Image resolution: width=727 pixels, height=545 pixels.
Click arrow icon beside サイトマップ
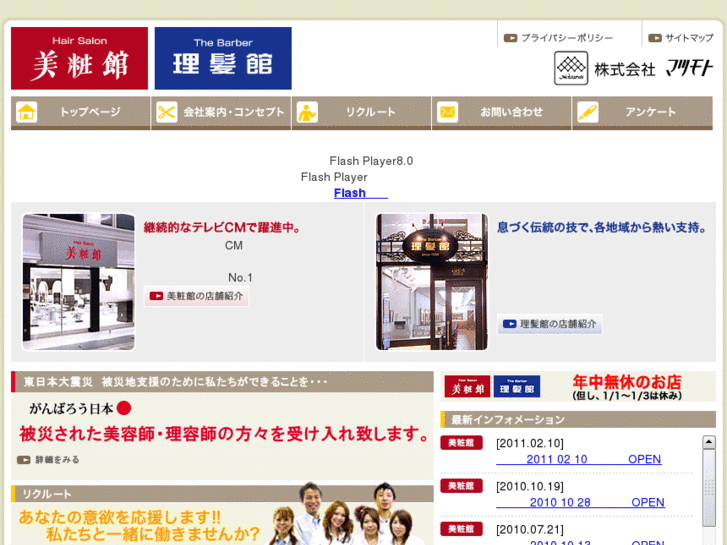655,38
